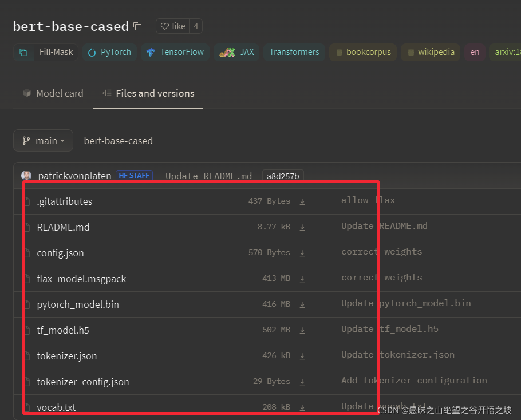Open the vocab.txt file

(x=56, y=407)
